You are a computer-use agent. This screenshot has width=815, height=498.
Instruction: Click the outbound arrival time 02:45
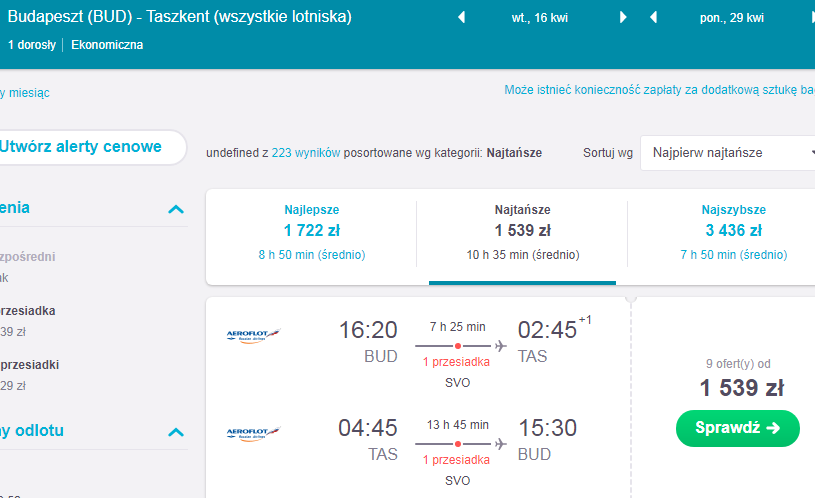click(547, 330)
